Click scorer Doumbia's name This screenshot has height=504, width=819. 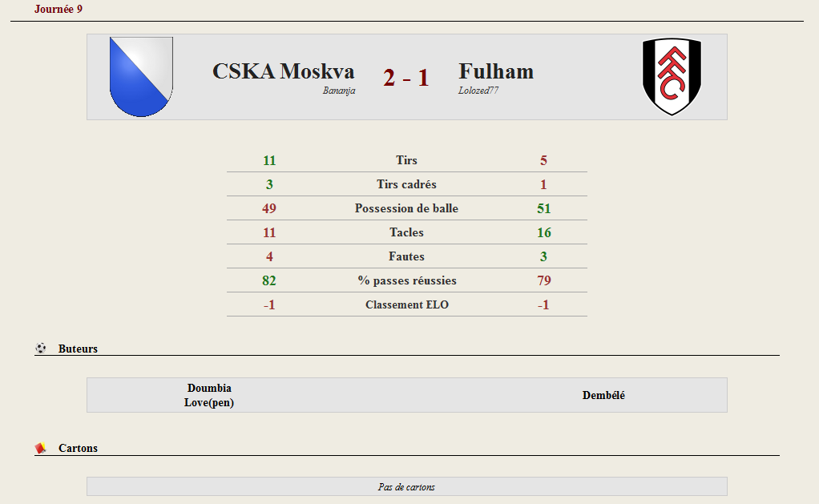pos(209,388)
